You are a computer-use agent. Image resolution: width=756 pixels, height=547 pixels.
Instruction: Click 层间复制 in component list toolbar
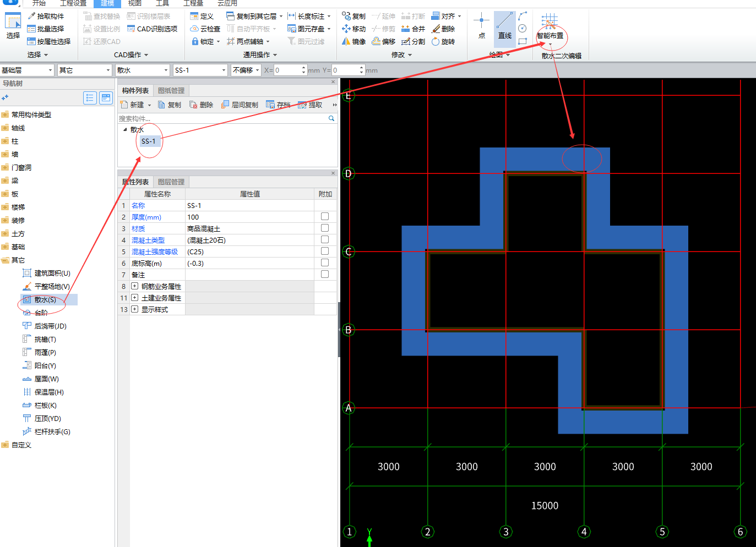coord(240,105)
